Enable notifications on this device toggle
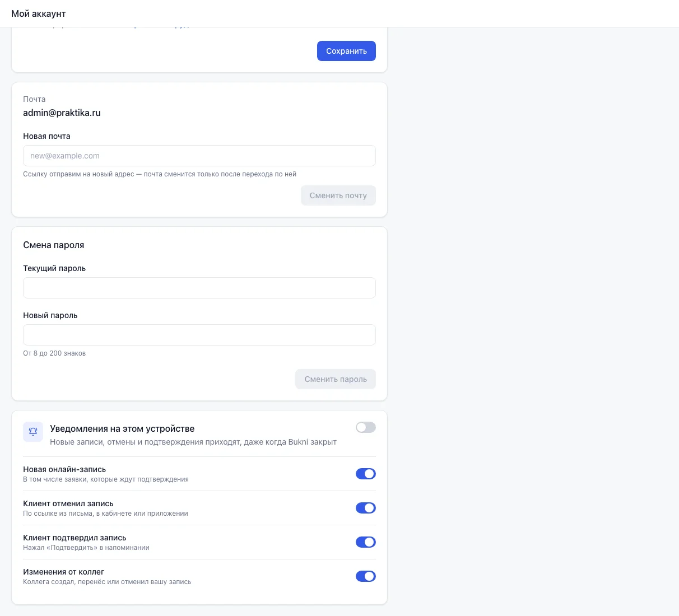 pos(366,427)
